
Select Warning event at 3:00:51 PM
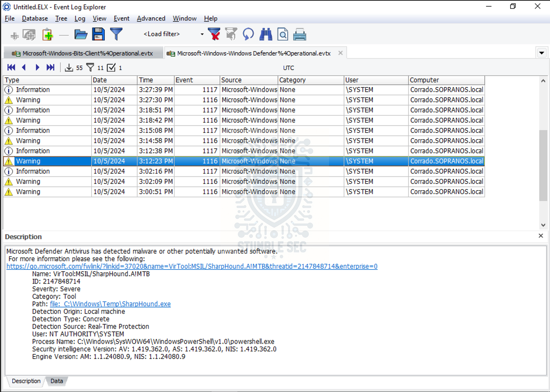pos(244,192)
